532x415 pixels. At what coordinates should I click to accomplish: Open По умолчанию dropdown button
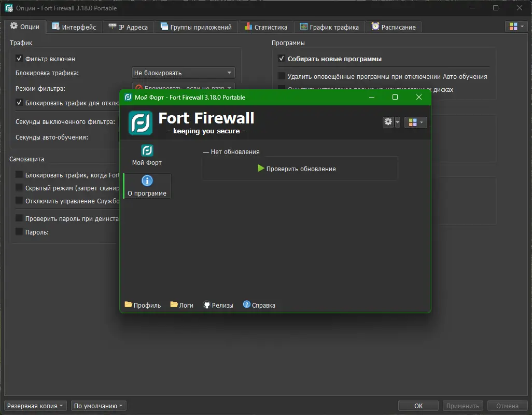99,406
